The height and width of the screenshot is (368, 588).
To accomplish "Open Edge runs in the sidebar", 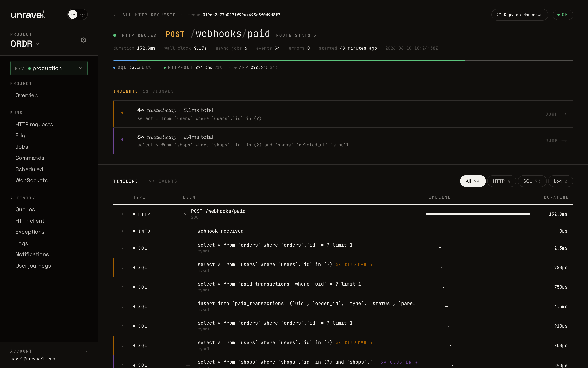I will pyautogui.click(x=22, y=136).
